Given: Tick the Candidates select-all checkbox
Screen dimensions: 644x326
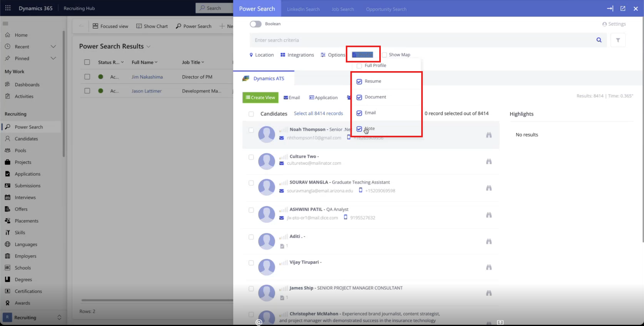Looking at the screenshot, I should 251,114.
